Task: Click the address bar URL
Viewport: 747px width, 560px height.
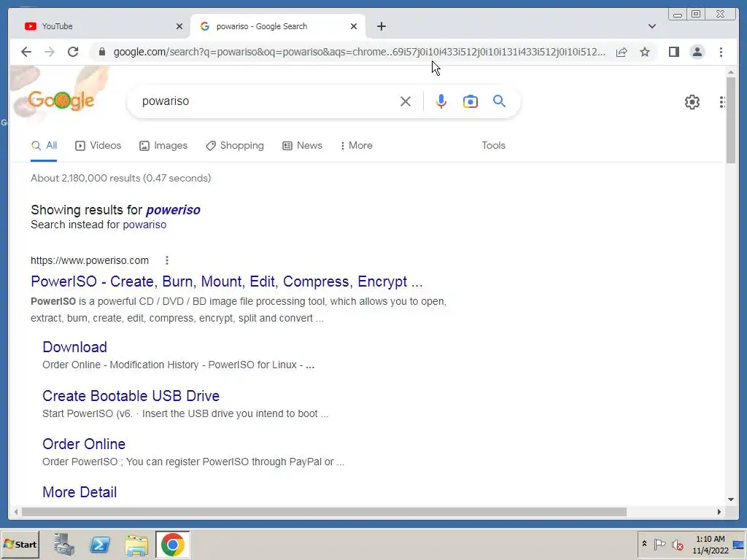Action: click(359, 52)
